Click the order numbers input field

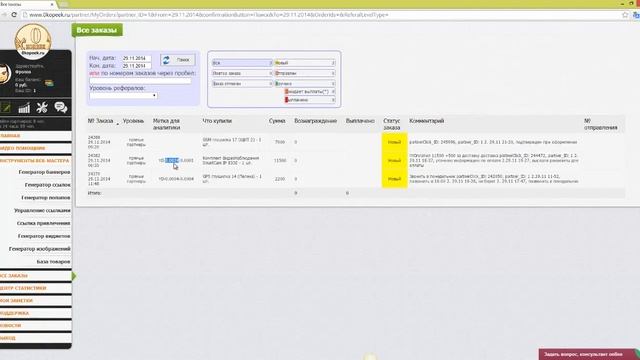(x=140, y=81)
